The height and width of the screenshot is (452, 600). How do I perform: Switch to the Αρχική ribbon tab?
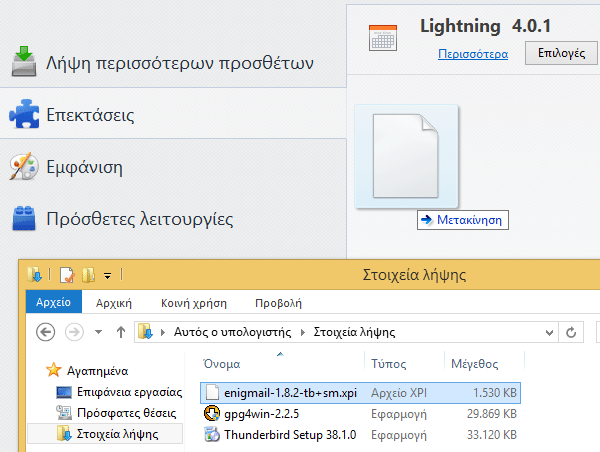pyautogui.click(x=114, y=303)
